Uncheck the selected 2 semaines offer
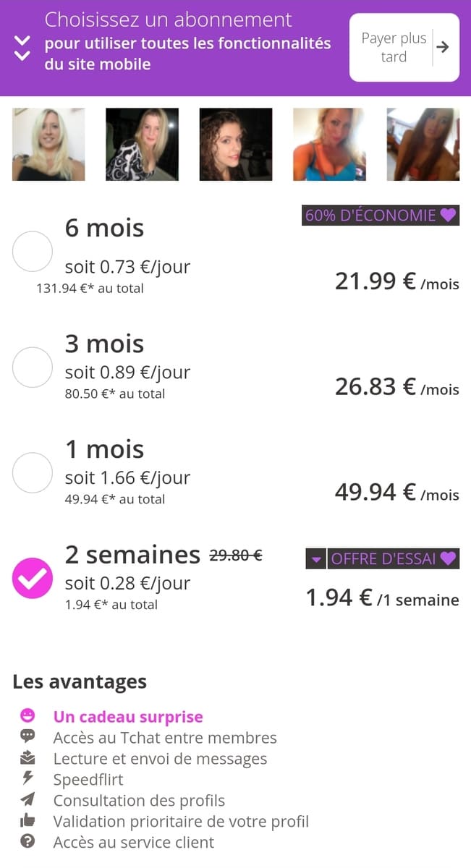The width and height of the screenshot is (471, 868). tap(32, 579)
